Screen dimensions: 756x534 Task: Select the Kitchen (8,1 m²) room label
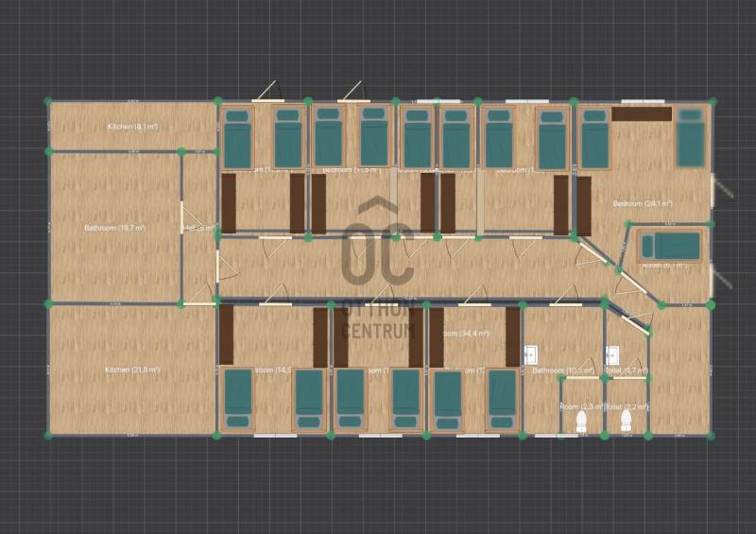tap(132, 127)
